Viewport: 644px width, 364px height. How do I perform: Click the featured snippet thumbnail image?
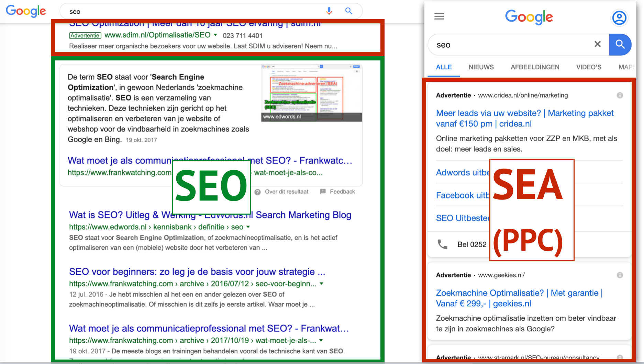(311, 93)
